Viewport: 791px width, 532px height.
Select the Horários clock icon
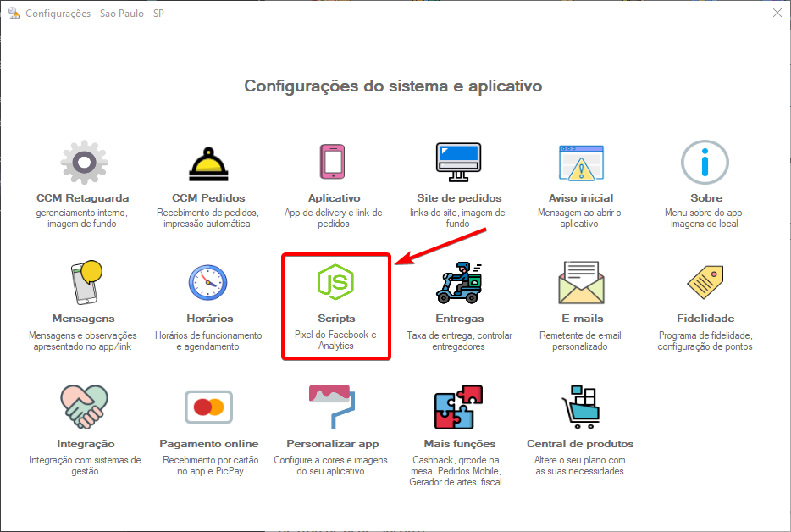coord(207,283)
